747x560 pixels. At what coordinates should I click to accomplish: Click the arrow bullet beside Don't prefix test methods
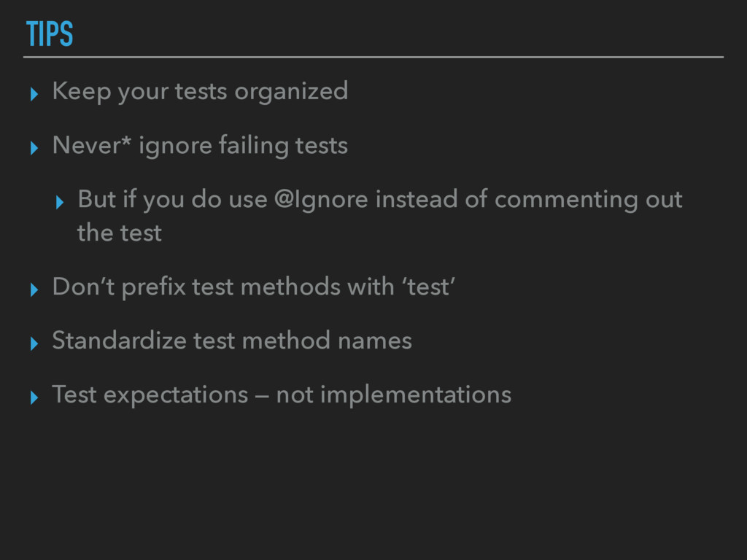click(34, 289)
